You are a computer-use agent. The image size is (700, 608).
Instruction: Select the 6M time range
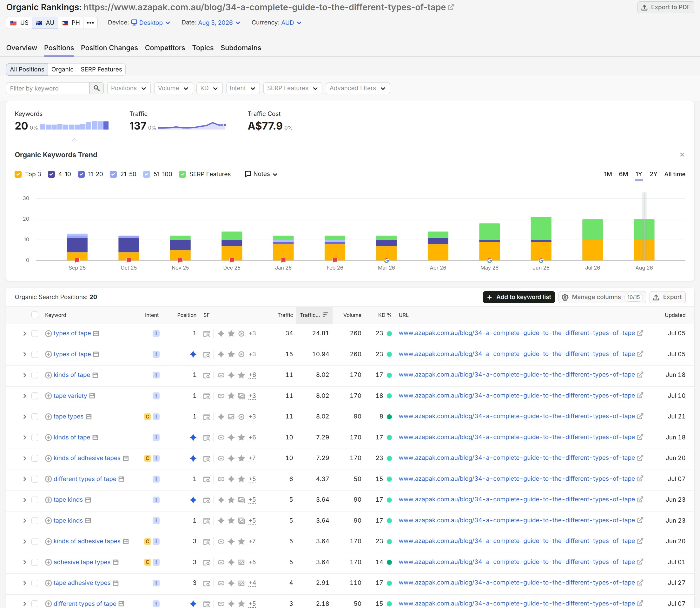[x=623, y=174]
